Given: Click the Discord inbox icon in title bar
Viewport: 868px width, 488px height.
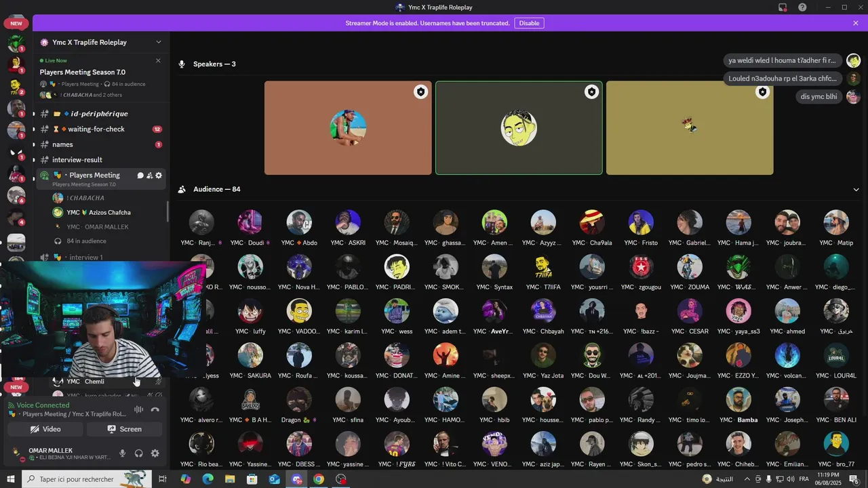Looking at the screenshot, I should click(x=783, y=7).
